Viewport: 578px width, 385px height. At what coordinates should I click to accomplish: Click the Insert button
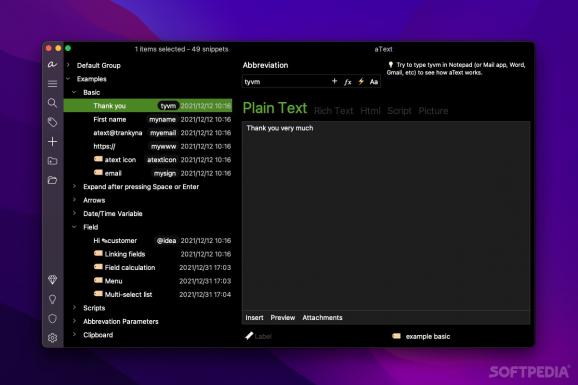click(x=254, y=318)
